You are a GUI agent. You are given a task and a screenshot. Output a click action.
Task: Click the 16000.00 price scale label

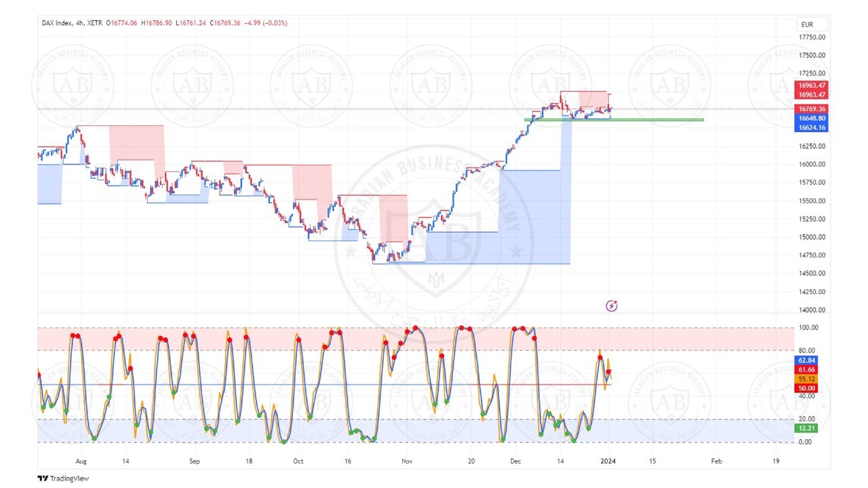(812, 165)
